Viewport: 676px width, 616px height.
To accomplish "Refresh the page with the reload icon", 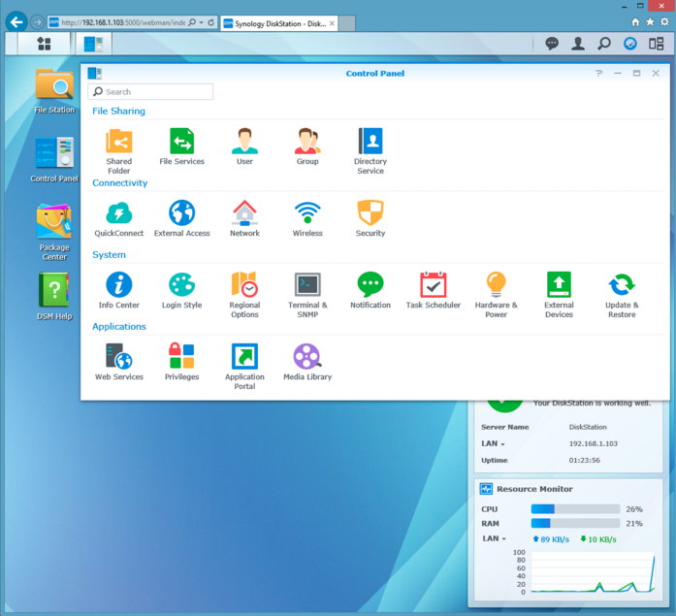I will pyautogui.click(x=210, y=22).
